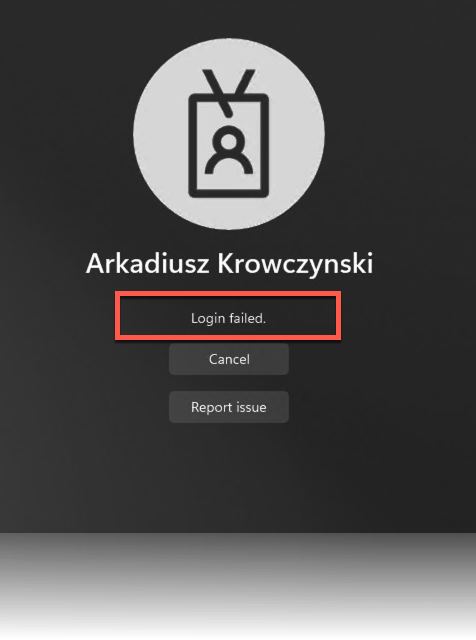
Task: Open the Report issue dialog
Action: pos(229,407)
